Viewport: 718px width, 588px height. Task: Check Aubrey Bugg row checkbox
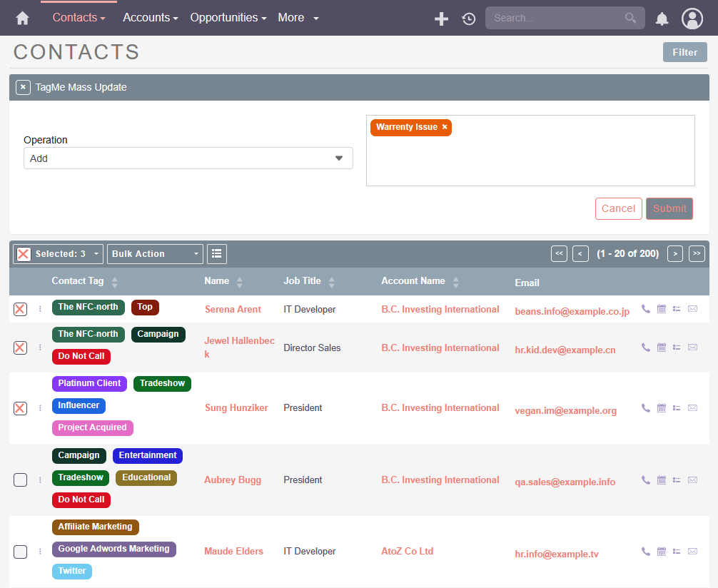[20, 480]
